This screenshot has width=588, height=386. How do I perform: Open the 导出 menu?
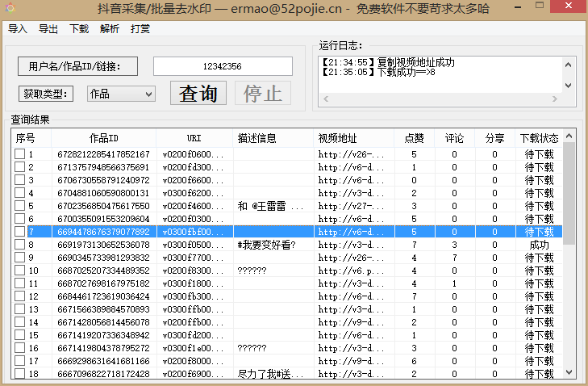point(48,29)
